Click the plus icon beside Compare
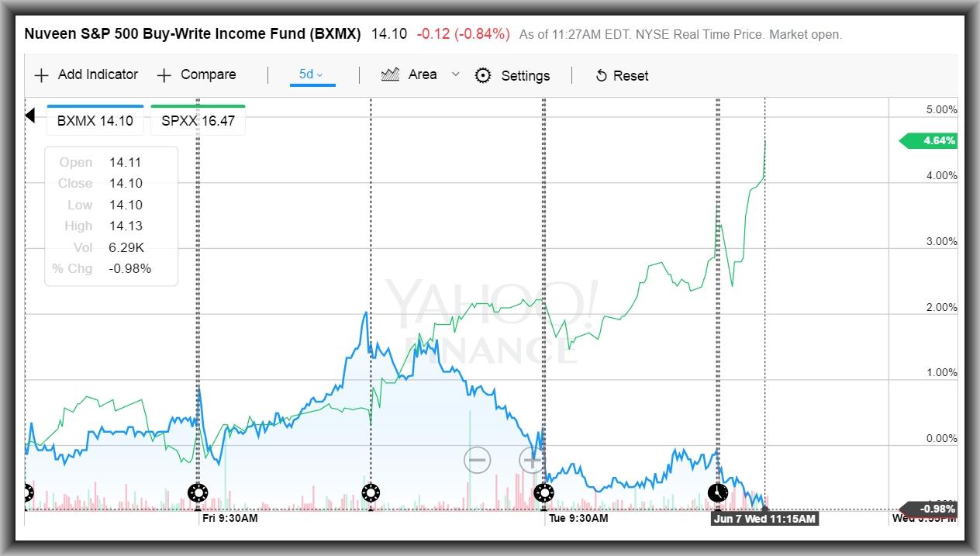Viewport: 980px width, 556px height. coord(164,75)
